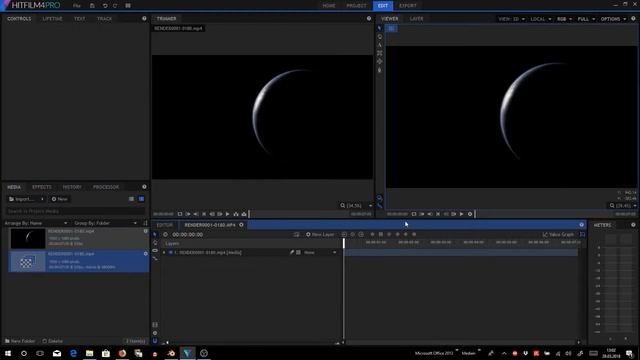Click the New media button
The width and height of the screenshot is (640, 360).
point(60,199)
